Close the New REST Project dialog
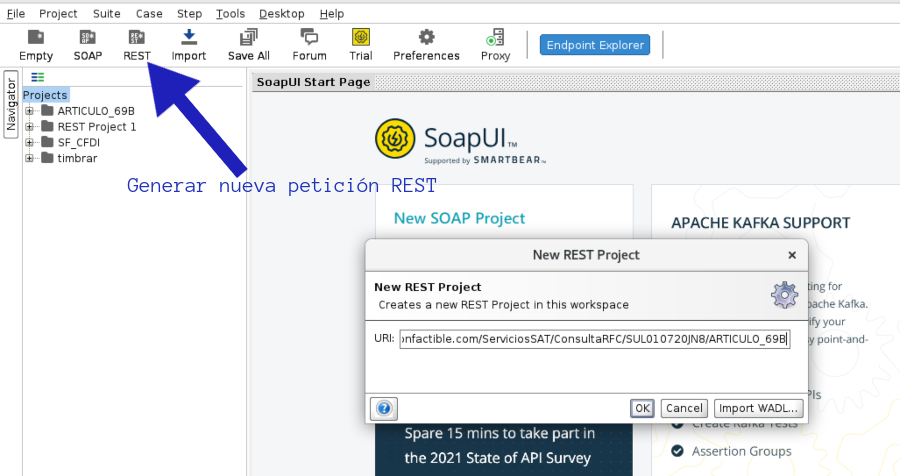900x476 pixels. coord(792,255)
